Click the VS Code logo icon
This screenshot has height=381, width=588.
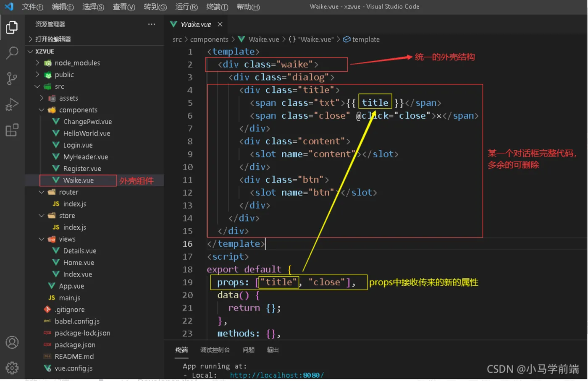tap(9, 6)
